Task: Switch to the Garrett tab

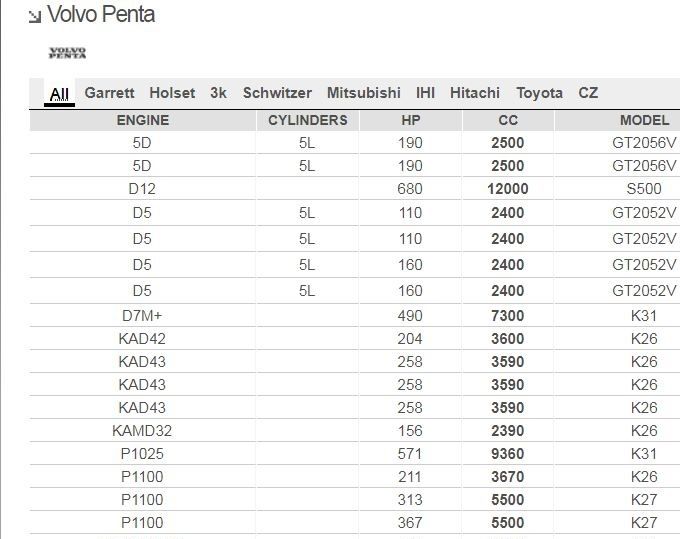Action: point(109,93)
